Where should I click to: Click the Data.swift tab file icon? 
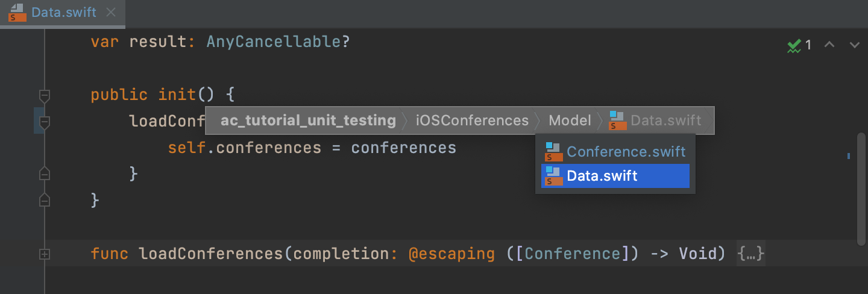coord(17,13)
